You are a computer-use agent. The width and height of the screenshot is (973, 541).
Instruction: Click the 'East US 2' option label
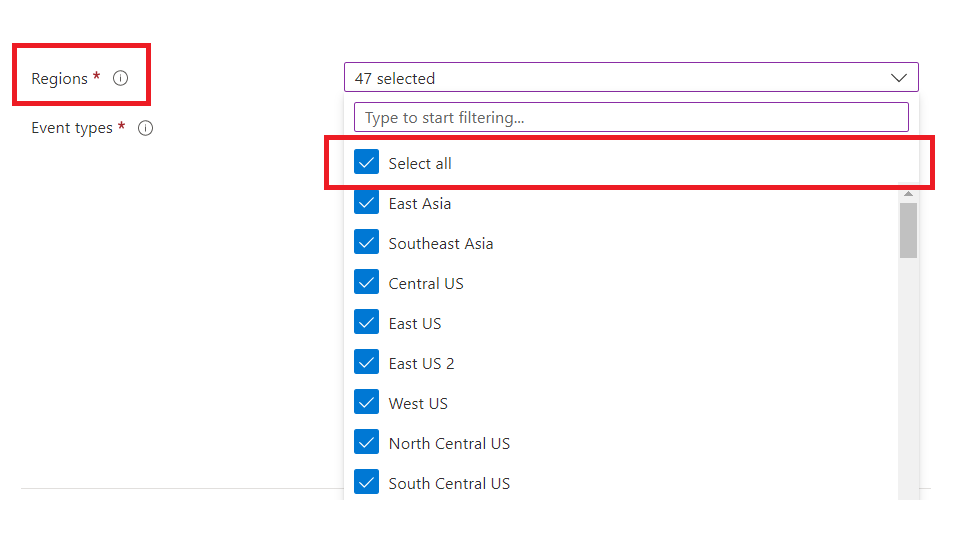[421, 363]
